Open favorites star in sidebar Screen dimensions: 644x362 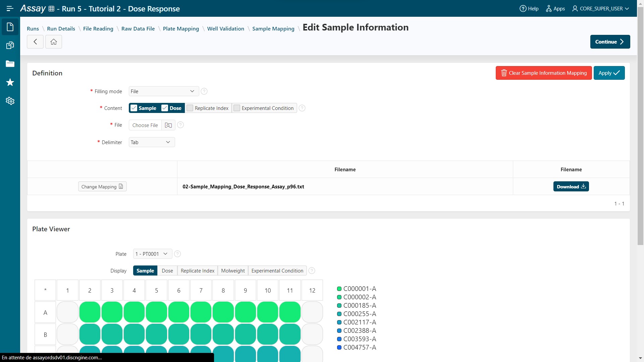(10, 82)
